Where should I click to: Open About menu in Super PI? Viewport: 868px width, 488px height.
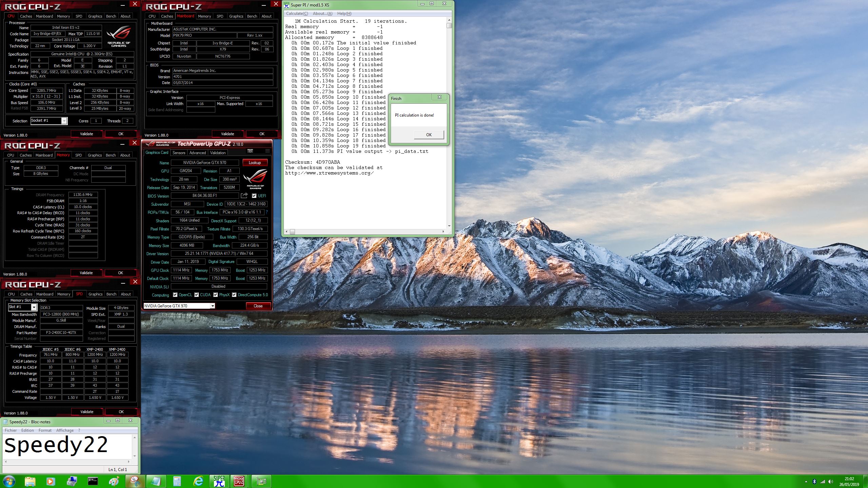(322, 14)
